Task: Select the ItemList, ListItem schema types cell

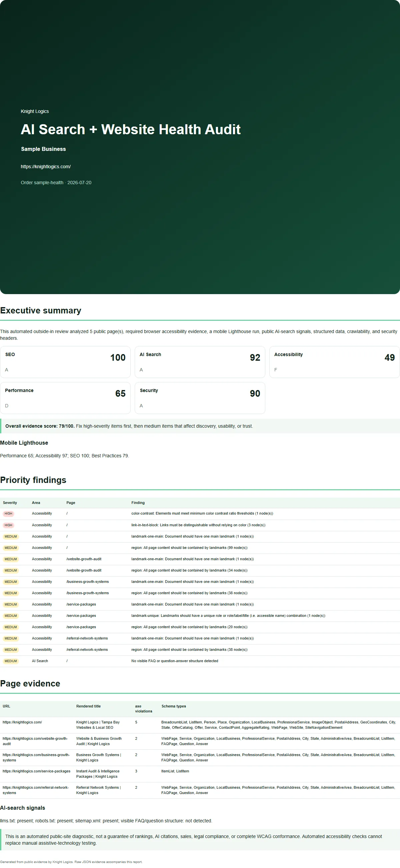Action: point(175,771)
